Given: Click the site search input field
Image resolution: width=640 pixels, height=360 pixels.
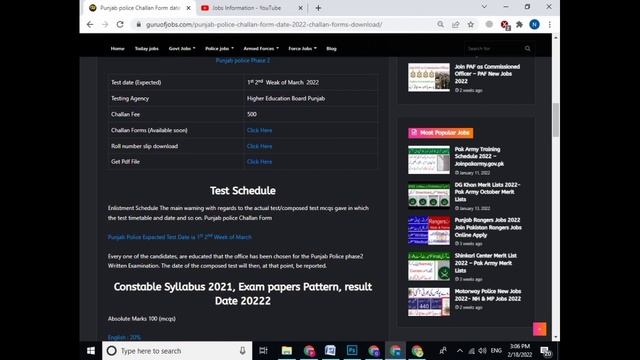Looking at the screenshot, I should click(x=493, y=49).
